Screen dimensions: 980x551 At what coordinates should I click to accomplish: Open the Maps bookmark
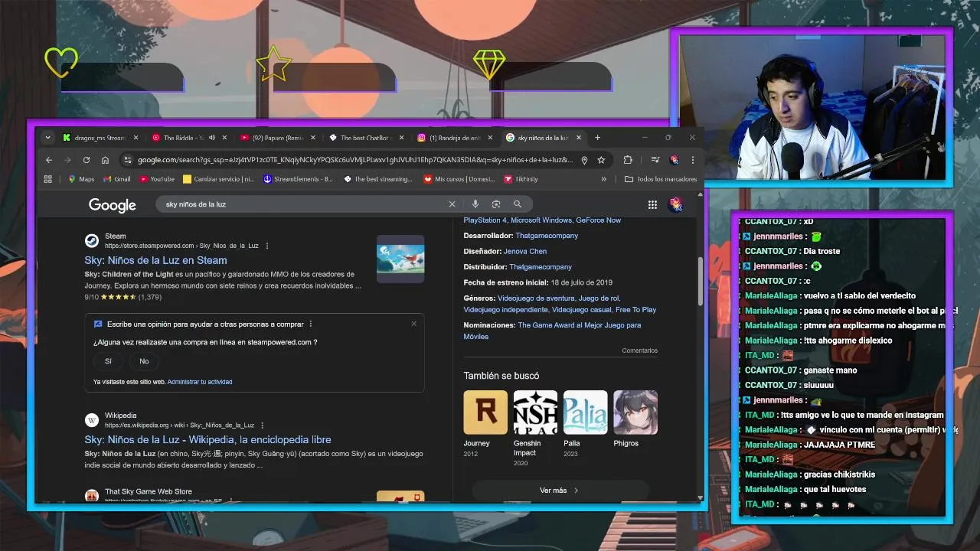point(81,179)
